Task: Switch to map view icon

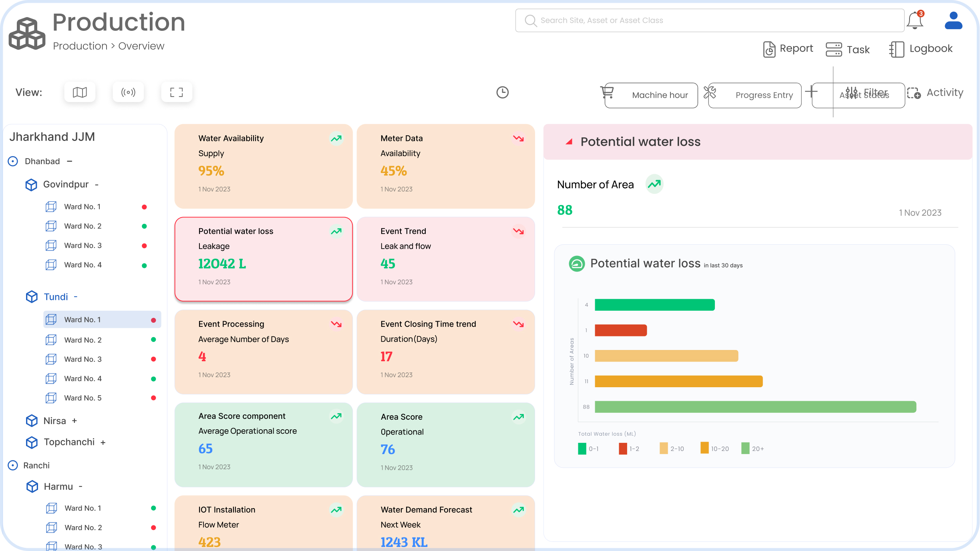Action: (80, 93)
